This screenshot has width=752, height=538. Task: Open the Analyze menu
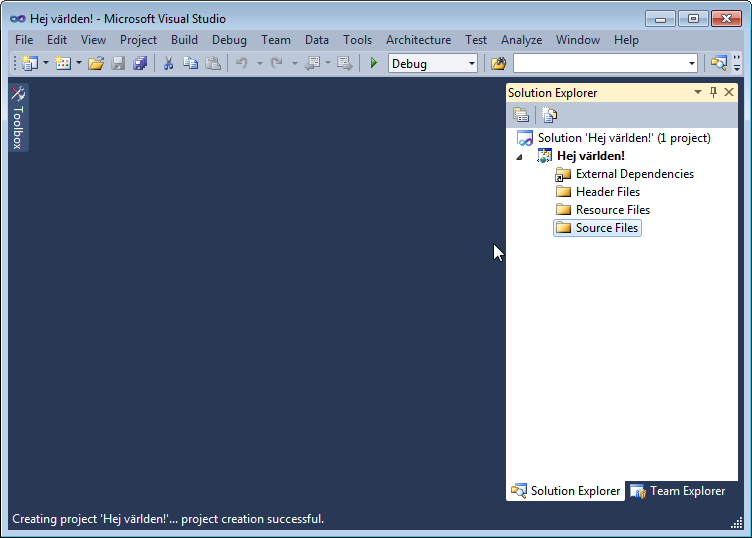(x=521, y=40)
